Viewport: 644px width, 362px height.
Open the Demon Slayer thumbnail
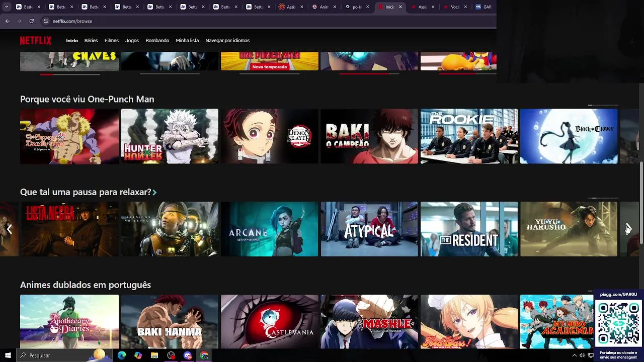pos(270,136)
